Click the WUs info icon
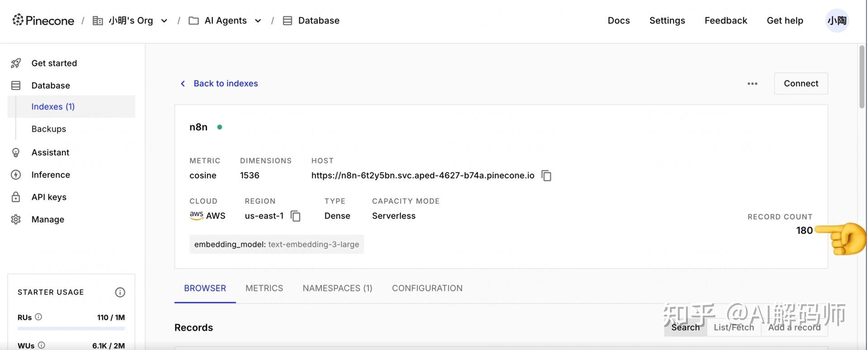Screen dimensions: 868x350 [42, 345]
